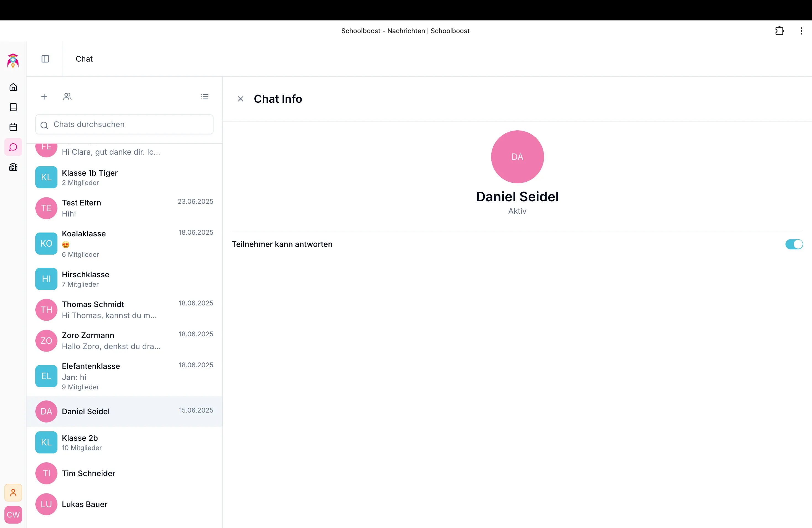Click the Chats durchsuchen search field
The width and height of the screenshot is (812, 528).
(130, 125)
